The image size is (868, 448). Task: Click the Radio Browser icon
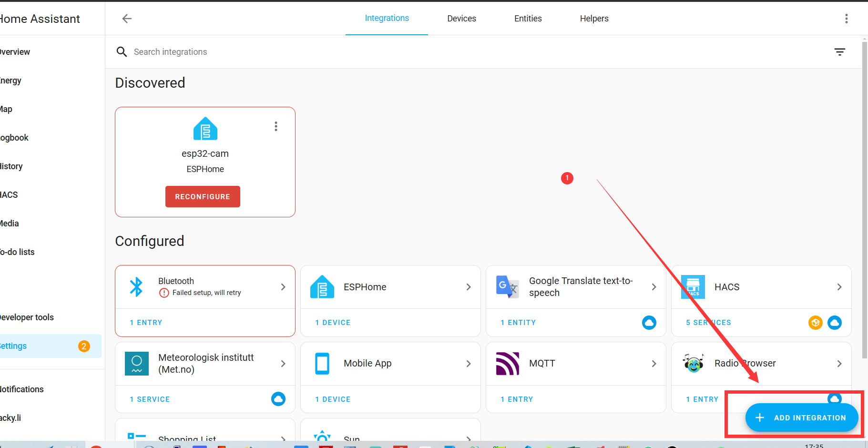coord(693,364)
